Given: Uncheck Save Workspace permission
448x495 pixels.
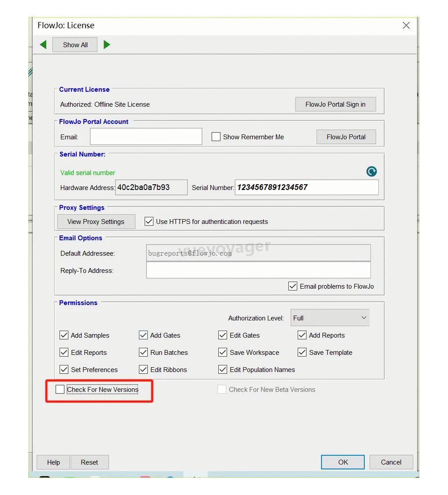Looking at the screenshot, I should 223,352.
